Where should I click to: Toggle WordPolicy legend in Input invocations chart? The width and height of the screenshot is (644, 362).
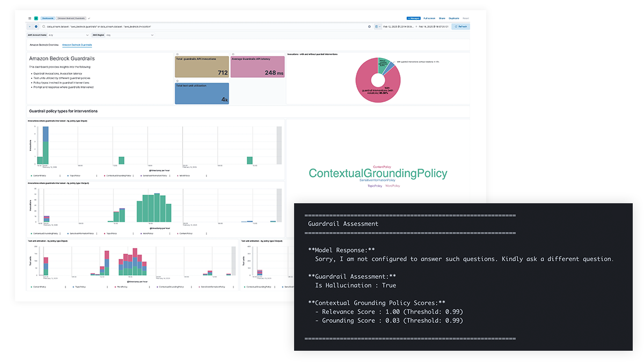tap(185, 175)
